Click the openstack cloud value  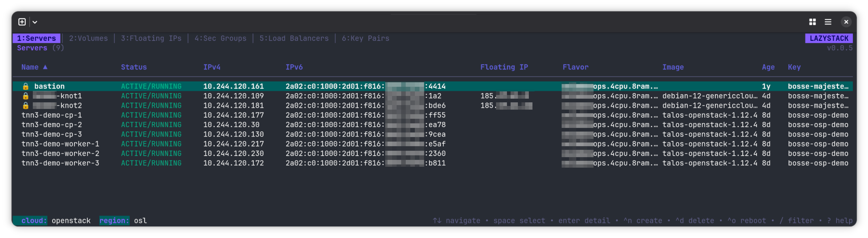pyautogui.click(x=71, y=220)
